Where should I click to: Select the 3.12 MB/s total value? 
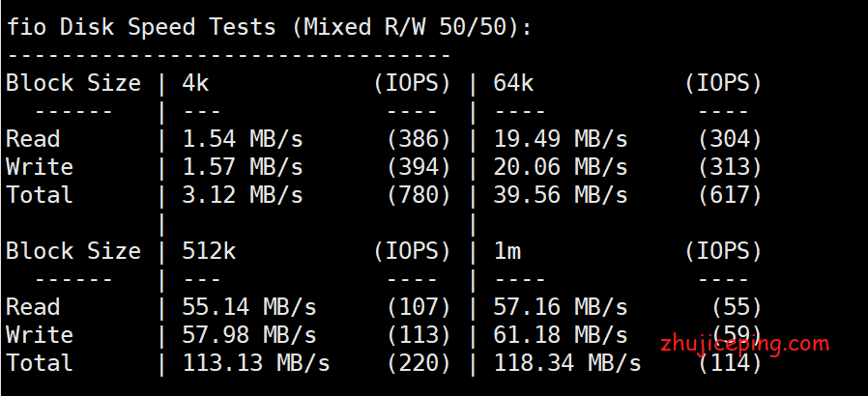pyautogui.click(x=243, y=195)
